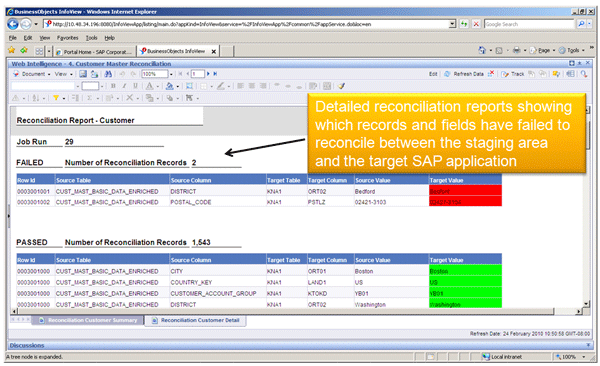Click the Track text button
Image resolution: width=600 pixels, height=366 pixels.
[x=517, y=74]
